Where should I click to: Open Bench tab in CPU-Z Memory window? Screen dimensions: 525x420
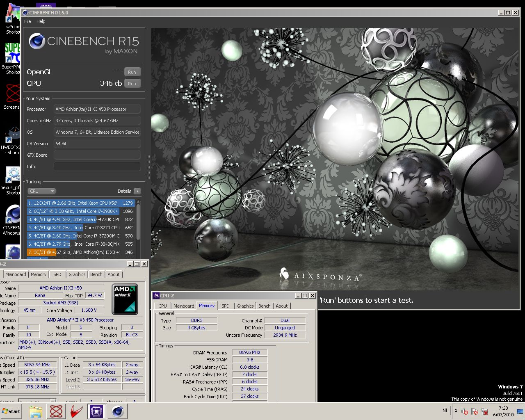[265, 306]
